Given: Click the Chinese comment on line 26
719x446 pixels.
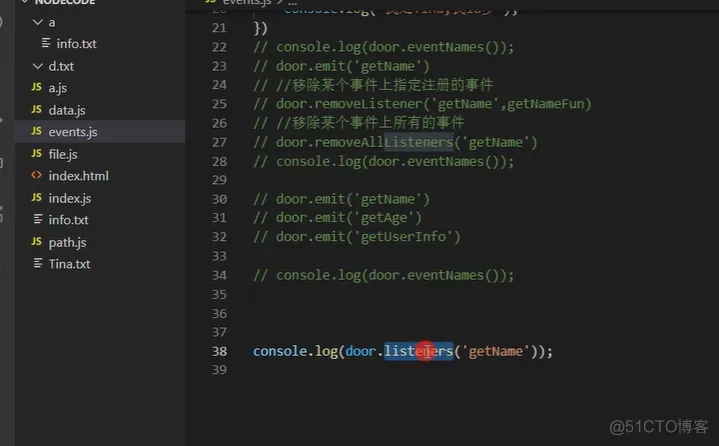Looking at the screenshot, I should [359, 123].
